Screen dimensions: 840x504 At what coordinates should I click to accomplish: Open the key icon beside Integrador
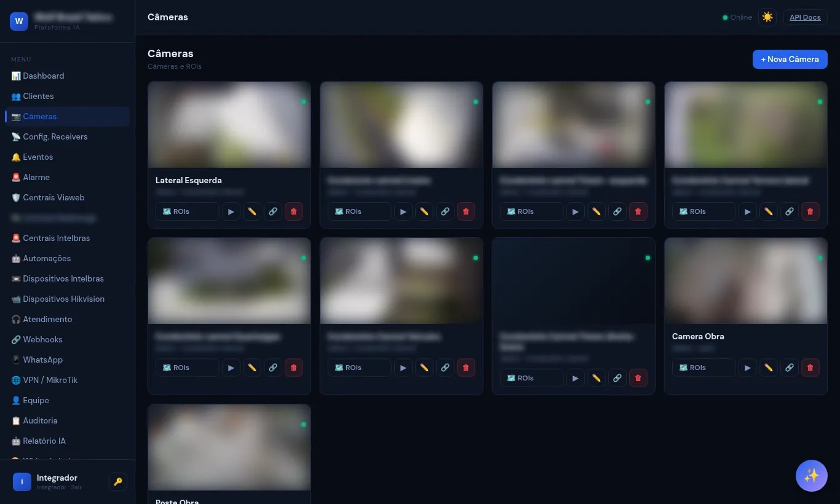tap(118, 482)
